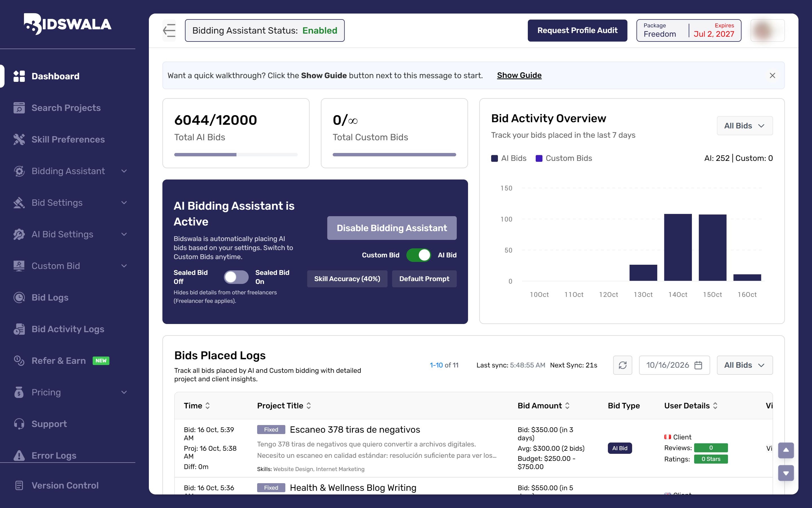Sort table by User Details arrows
Viewport: 812px width, 508px height.
(715, 406)
